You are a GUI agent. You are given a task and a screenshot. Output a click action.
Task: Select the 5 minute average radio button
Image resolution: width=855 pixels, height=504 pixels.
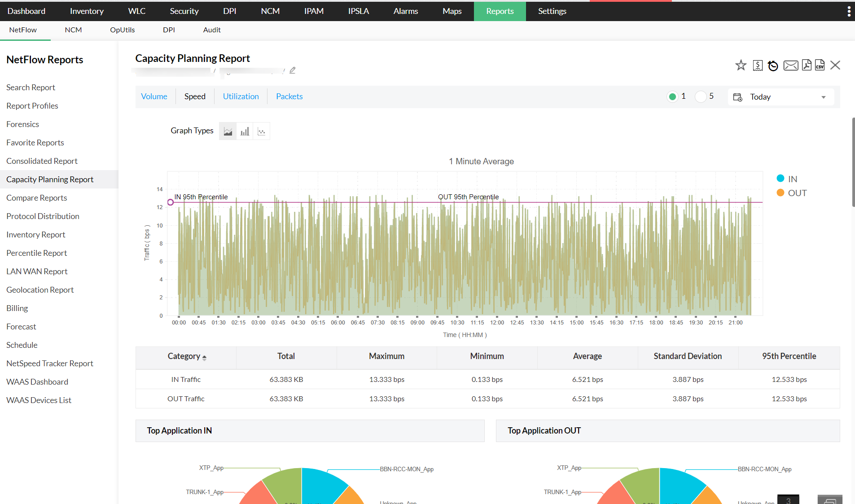click(x=700, y=96)
